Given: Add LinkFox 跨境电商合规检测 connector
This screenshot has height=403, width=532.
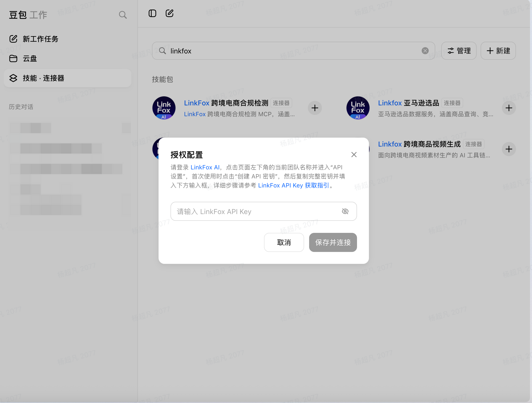Looking at the screenshot, I should 315,108.
